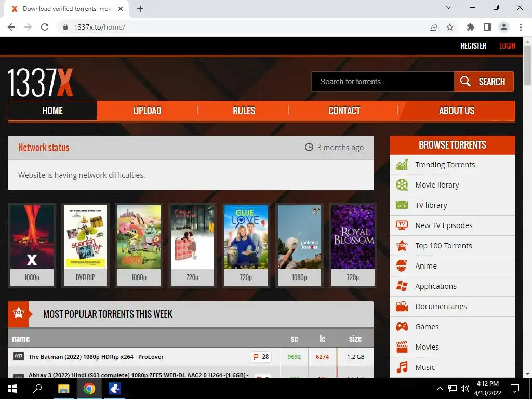
Task: Click leechers value 6274
Action: click(x=322, y=357)
